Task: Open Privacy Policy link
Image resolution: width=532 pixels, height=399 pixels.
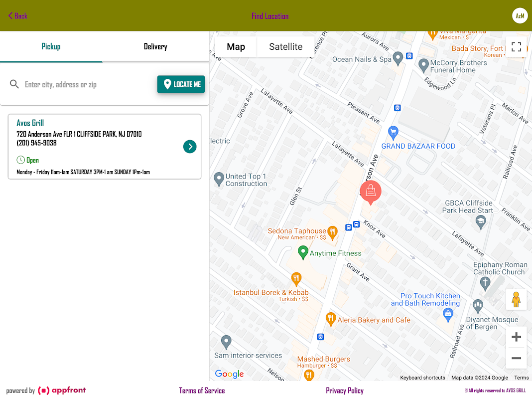Action: point(345,391)
